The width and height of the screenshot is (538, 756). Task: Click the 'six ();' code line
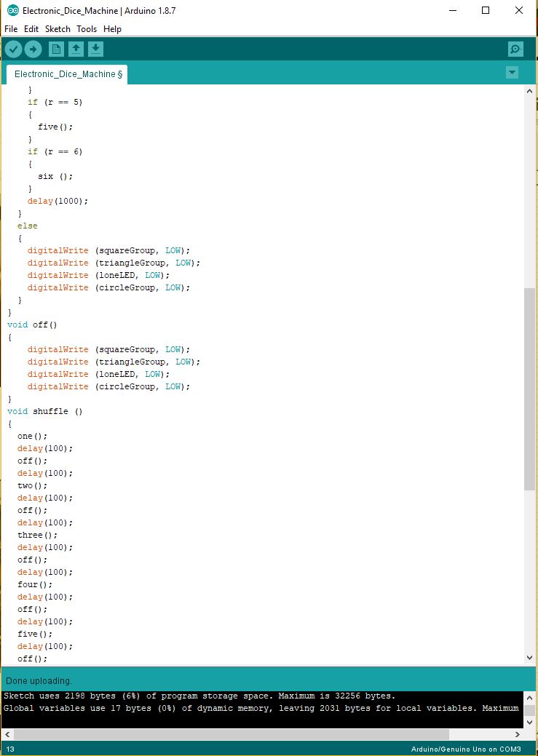click(55, 177)
